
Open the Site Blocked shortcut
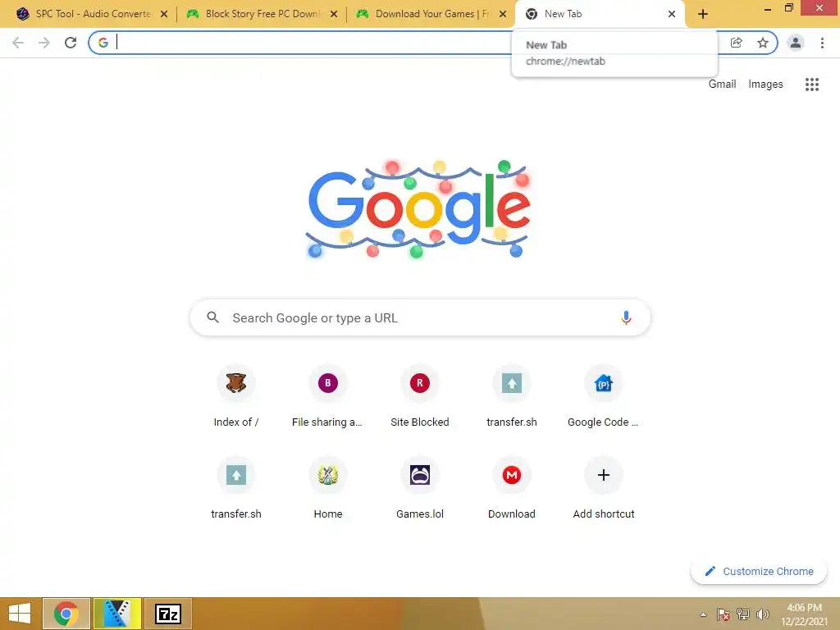[420, 398]
